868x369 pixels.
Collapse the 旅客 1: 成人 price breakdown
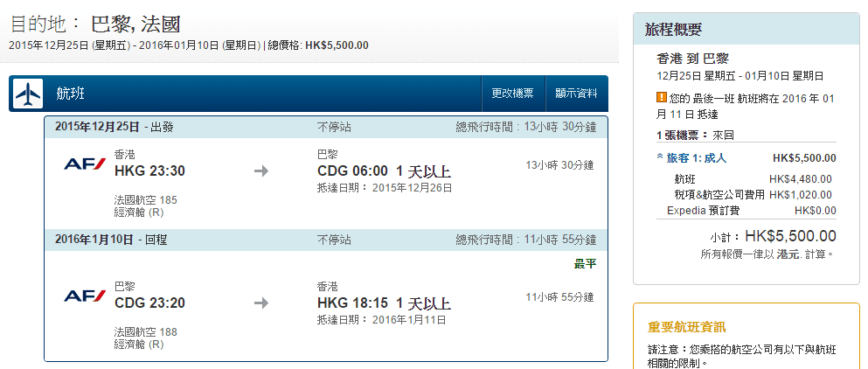coord(691,158)
